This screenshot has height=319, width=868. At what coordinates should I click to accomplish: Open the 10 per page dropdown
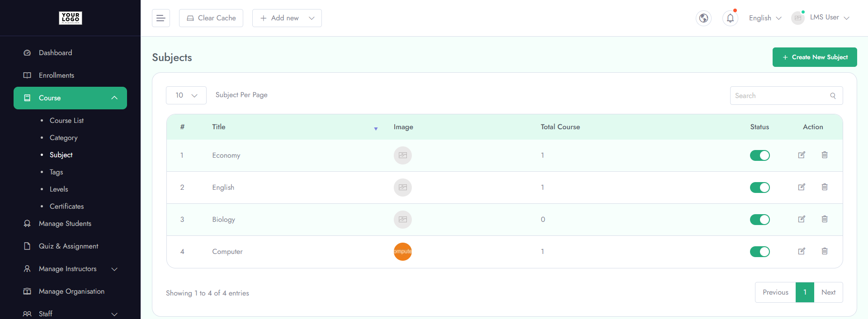click(186, 95)
